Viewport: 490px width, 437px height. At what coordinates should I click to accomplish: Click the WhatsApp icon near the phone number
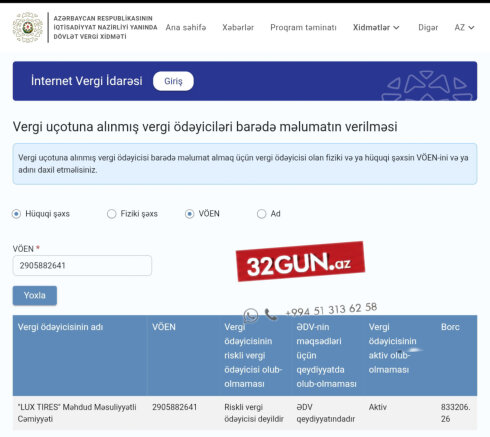pos(251,315)
